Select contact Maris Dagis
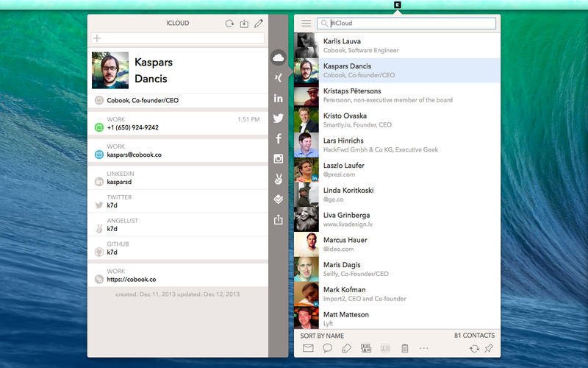Viewport: 588px width, 368px height. 397,269
